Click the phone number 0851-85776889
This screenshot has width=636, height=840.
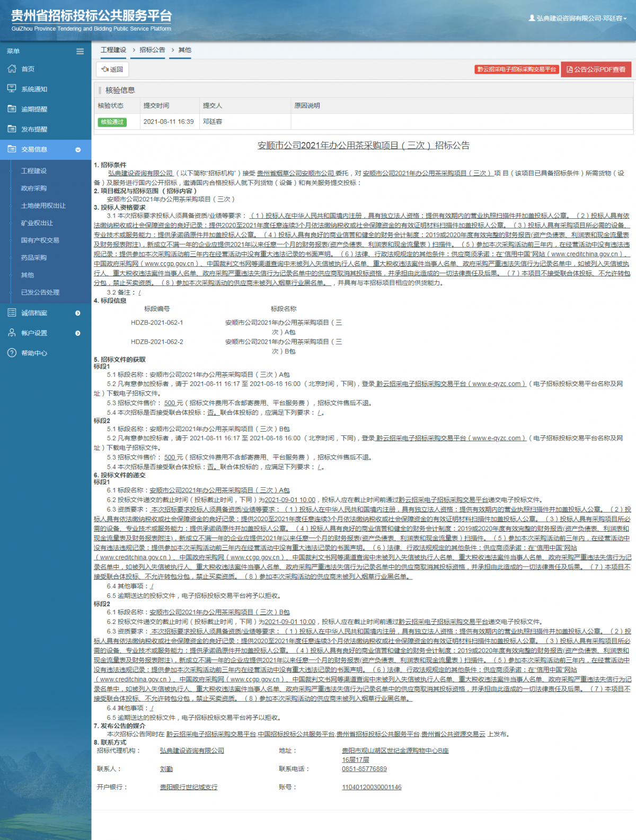pos(364,769)
